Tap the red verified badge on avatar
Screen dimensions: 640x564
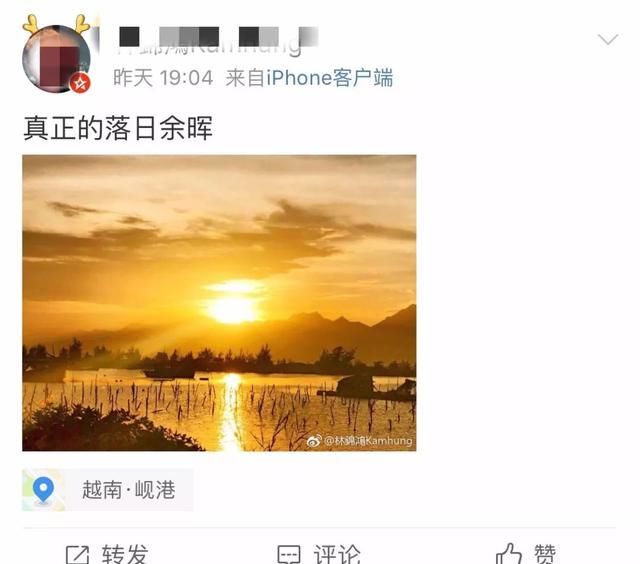(80, 83)
